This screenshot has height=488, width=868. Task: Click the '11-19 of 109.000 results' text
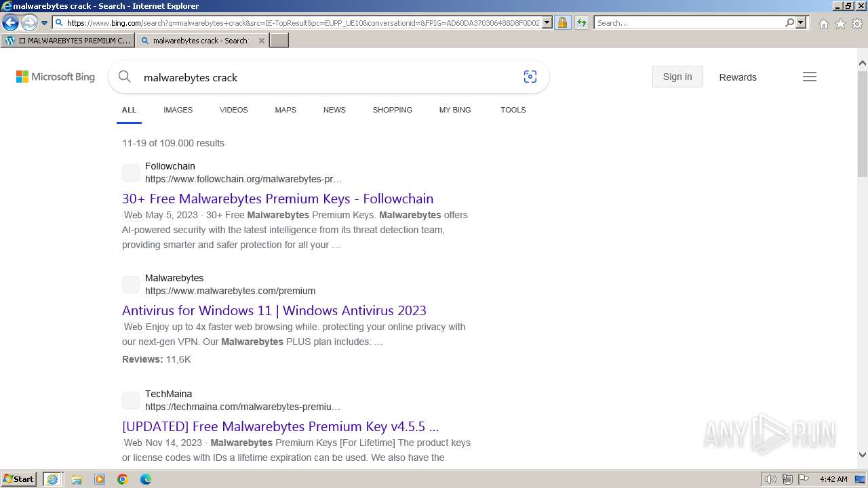tap(173, 143)
